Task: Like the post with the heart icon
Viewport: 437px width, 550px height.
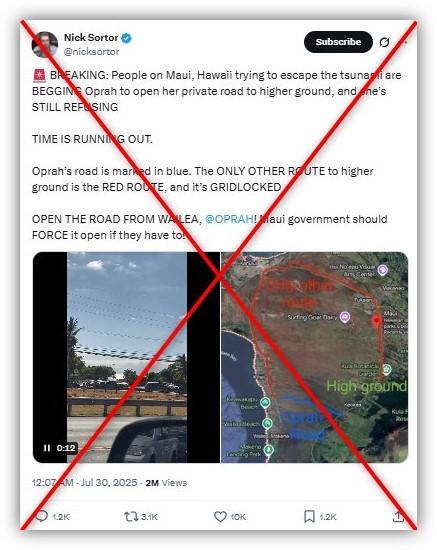Action: 220,516
